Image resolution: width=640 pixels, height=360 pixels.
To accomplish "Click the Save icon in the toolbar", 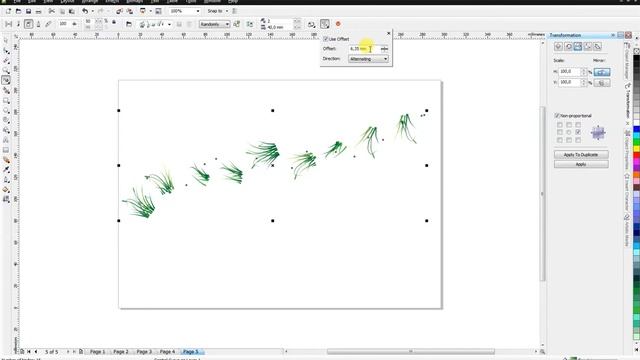I will tap(29, 11).
